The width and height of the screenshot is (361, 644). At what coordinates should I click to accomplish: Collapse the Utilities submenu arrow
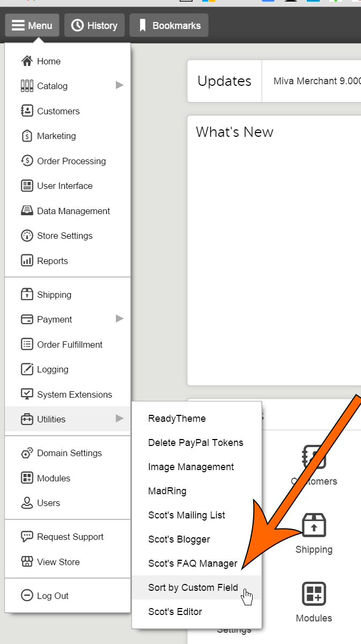120,419
